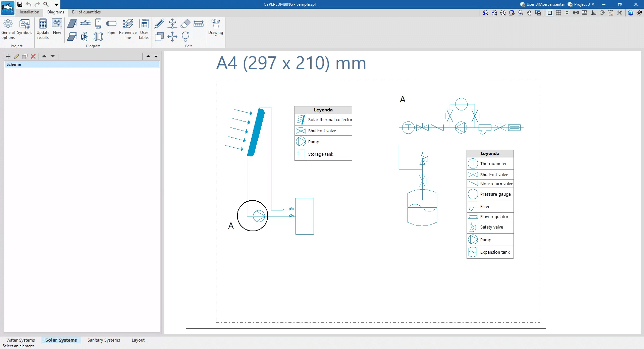Toggle the grid display button
This screenshot has width=644, height=349.
pyautogui.click(x=558, y=13)
